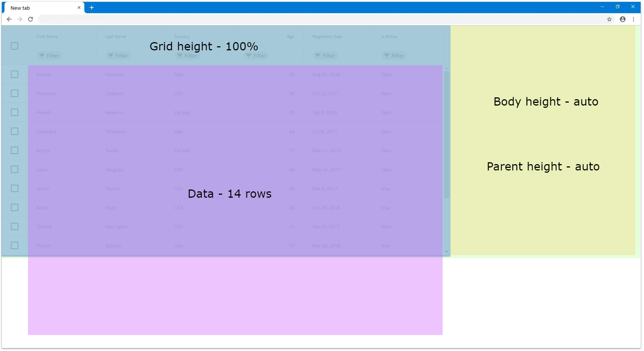Tick the checkbox beside Betsy Short
This screenshot has height=351, width=644.
(15, 208)
